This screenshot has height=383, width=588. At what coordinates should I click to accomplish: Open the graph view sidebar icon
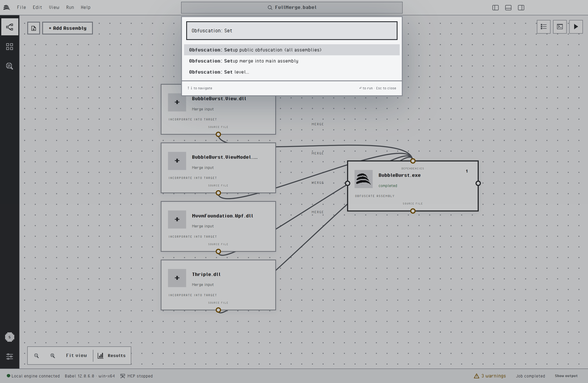pyautogui.click(x=10, y=27)
